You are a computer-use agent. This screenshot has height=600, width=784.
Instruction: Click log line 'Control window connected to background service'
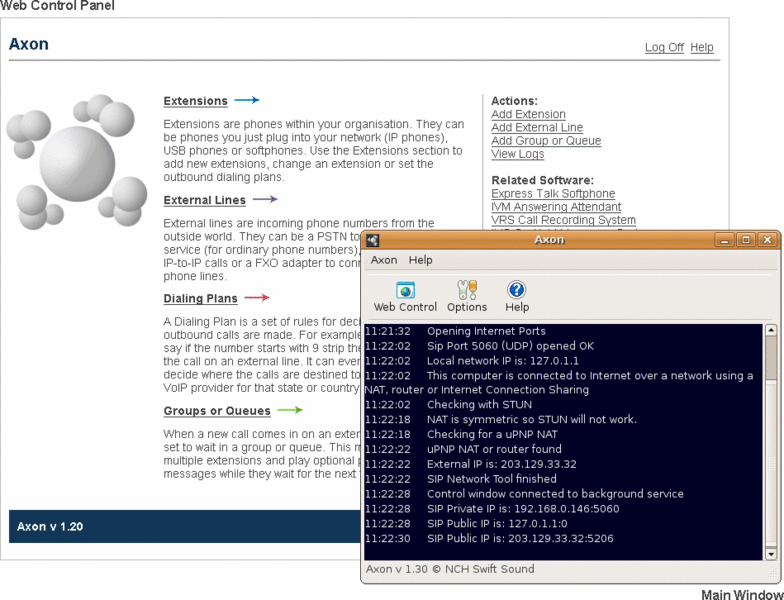tap(555, 494)
